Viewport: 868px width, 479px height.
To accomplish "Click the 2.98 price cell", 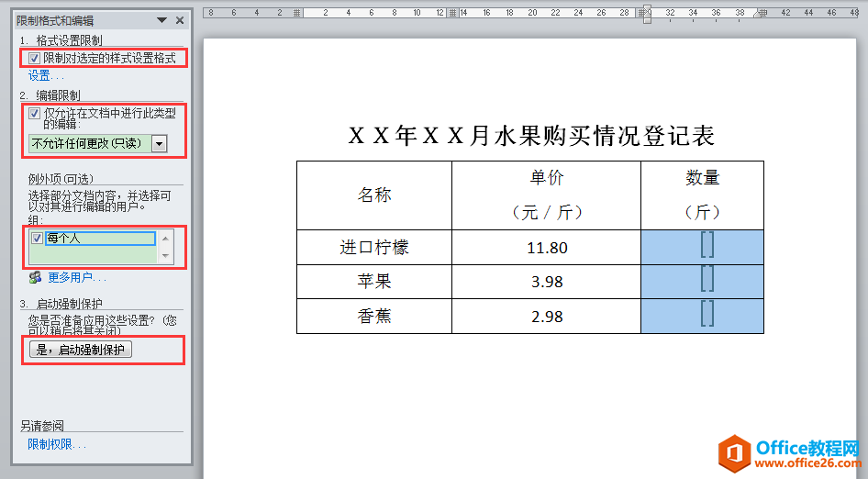I will (546, 317).
